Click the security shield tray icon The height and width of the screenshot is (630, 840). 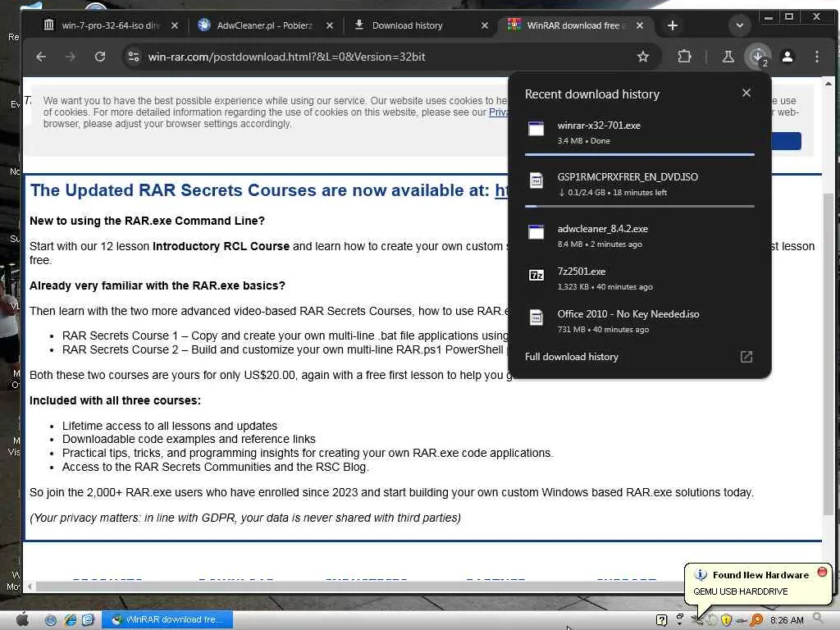pos(727,620)
